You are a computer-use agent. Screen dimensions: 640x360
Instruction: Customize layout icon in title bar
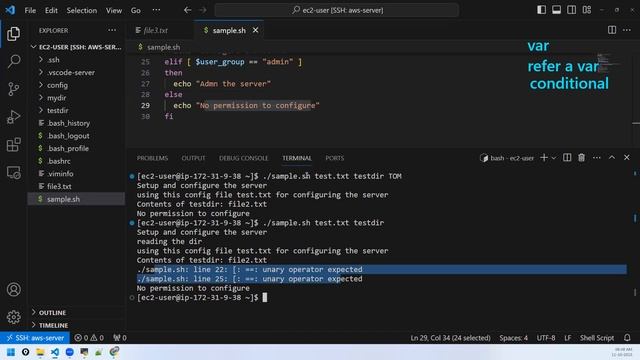pos(587,10)
